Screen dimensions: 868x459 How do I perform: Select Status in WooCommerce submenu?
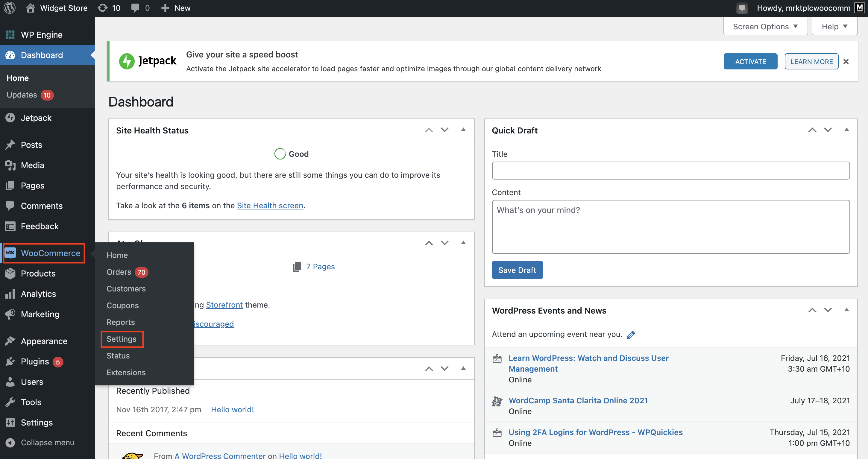coord(118,355)
